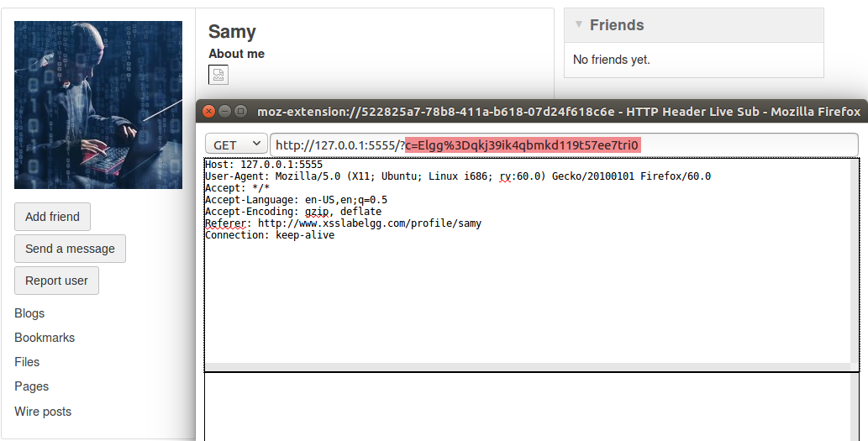Click the Accept-Language header line
This screenshot has width=868, height=441.
pos(296,200)
